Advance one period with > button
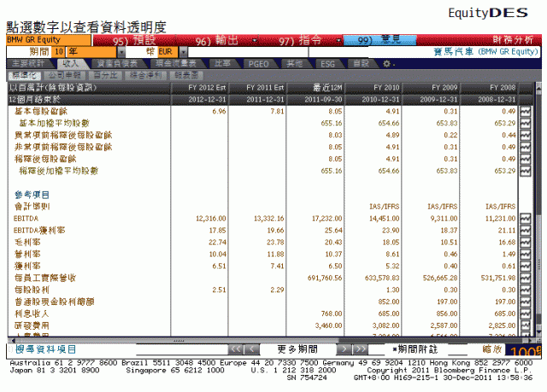The width and height of the screenshot is (547, 392). click(x=344, y=349)
